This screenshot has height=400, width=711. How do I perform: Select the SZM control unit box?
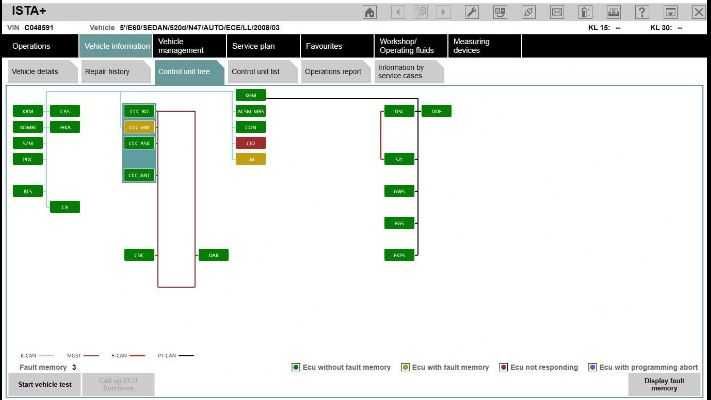click(x=28, y=143)
